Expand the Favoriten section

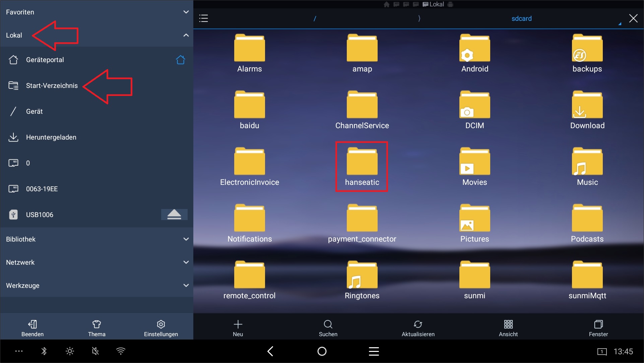point(186,12)
